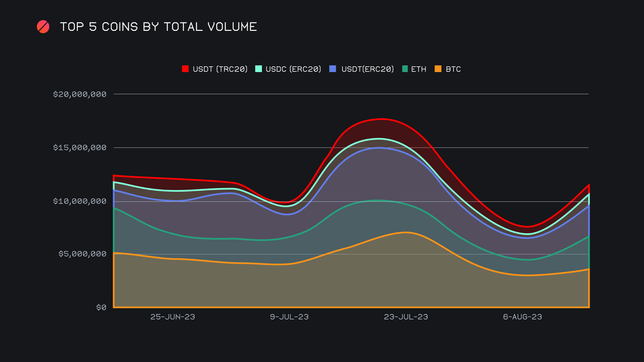
Task: Click the 9-JUL-23 x-axis date label
Action: click(x=289, y=317)
